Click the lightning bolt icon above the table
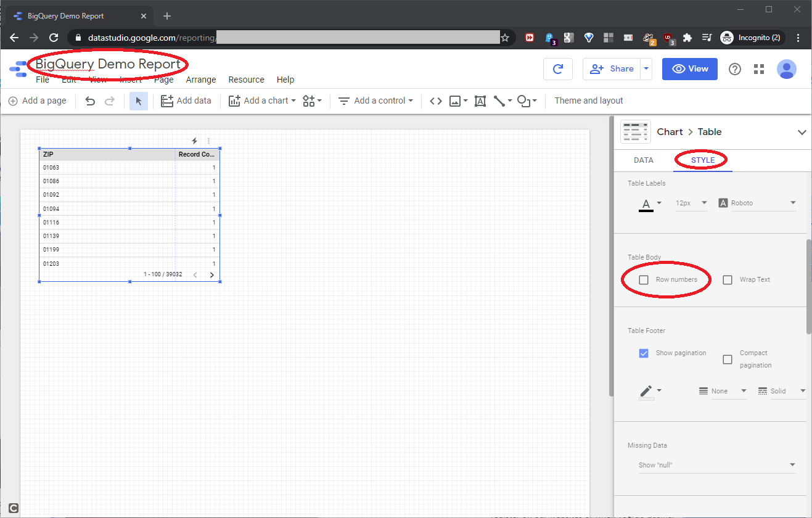This screenshot has width=812, height=518. point(195,141)
